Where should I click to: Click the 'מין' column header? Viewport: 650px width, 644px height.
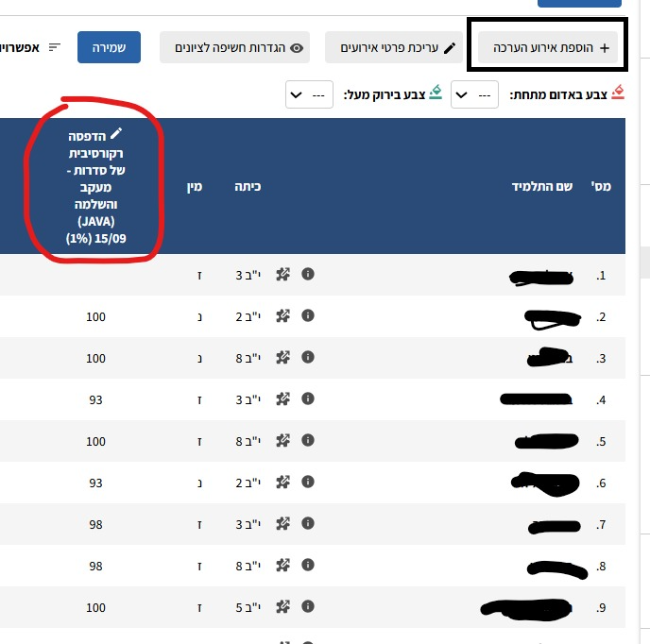(195, 187)
